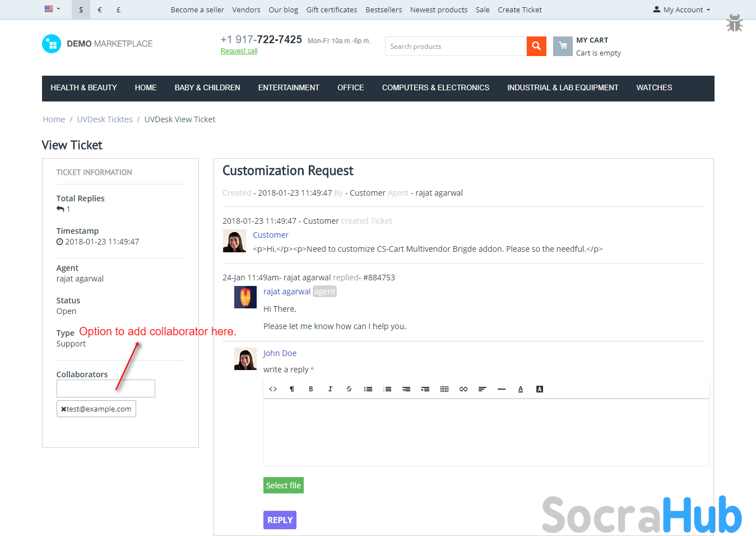
Task: Open the Sale page
Action: click(483, 10)
